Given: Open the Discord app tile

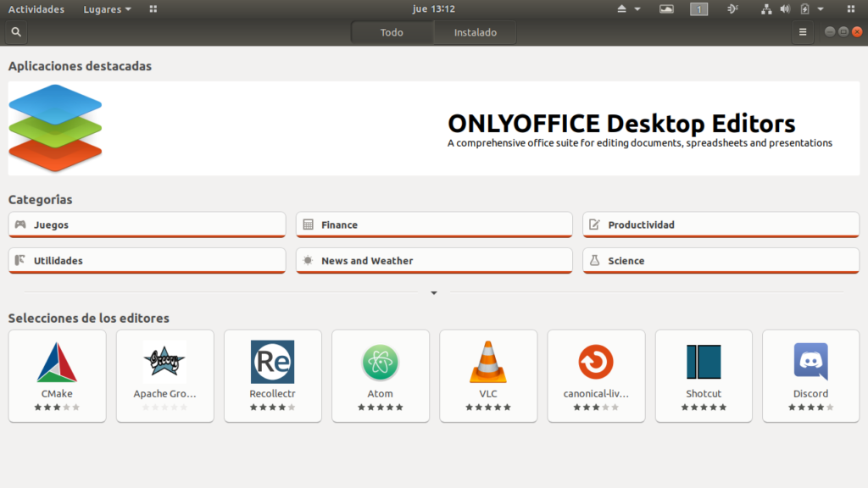Looking at the screenshot, I should pyautogui.click(x=811, y=376).
